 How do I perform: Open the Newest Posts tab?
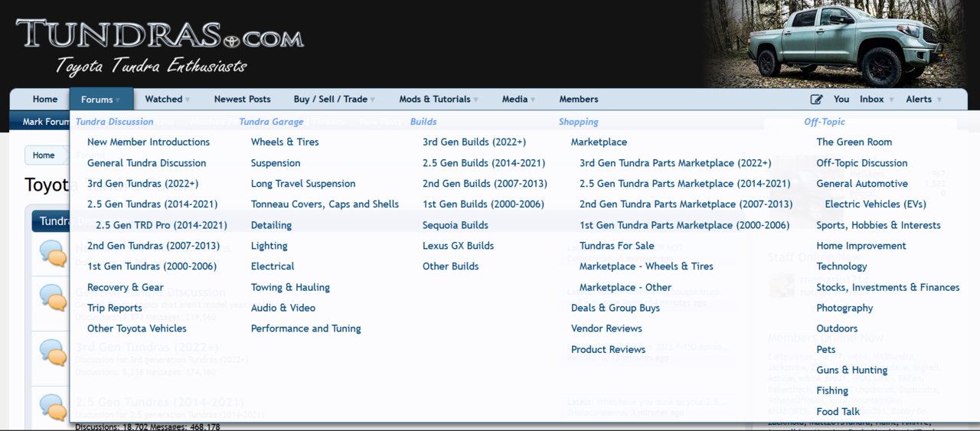click(242, 100)
